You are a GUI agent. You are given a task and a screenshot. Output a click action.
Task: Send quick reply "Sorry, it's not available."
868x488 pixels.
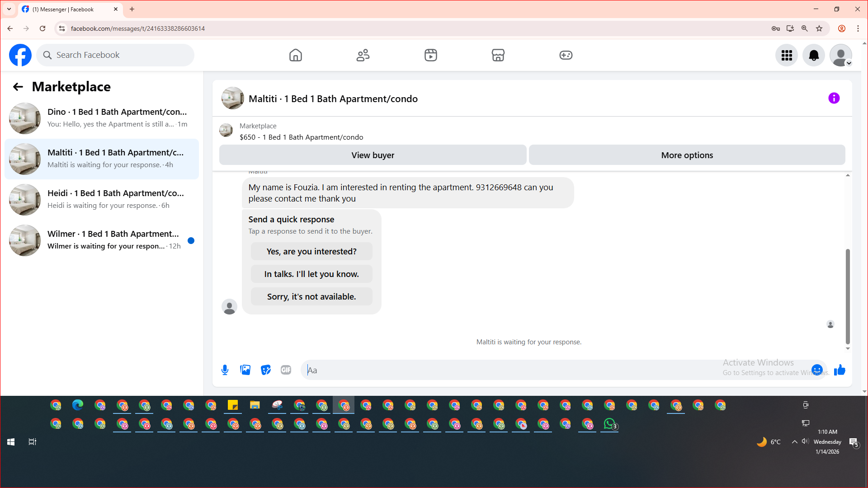coord(311,297)
